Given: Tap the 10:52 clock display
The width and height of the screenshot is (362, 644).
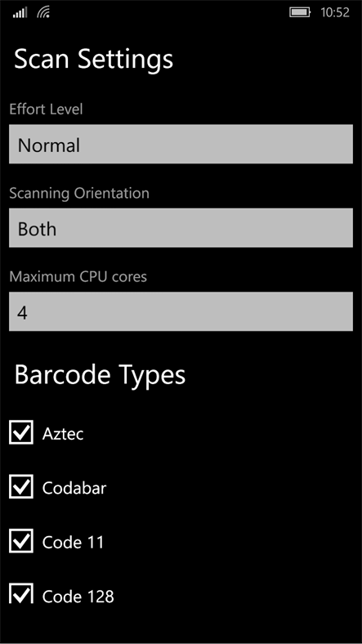Looking at the screenshot, I should (335, 13).
